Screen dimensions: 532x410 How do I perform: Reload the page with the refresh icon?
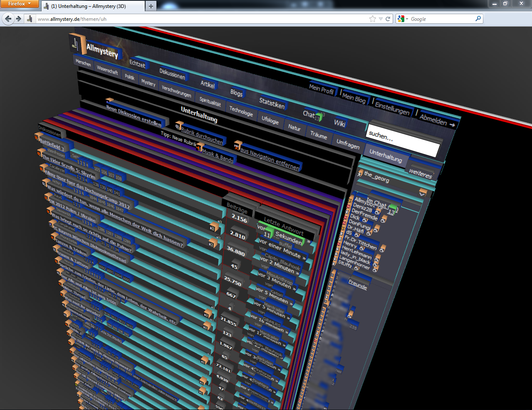(388, 19)
